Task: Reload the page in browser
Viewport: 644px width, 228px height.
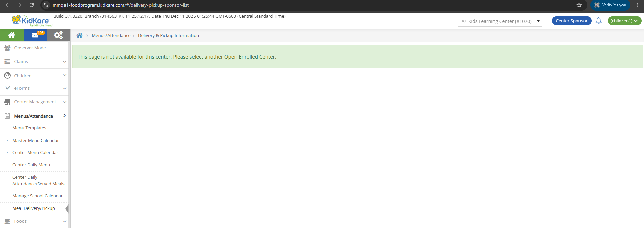Action: (x=32, y=5)
